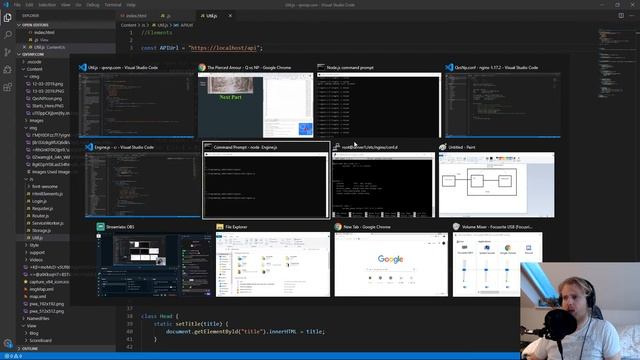
Task: Close the Util.js editor tab
Action: [230, 16]
